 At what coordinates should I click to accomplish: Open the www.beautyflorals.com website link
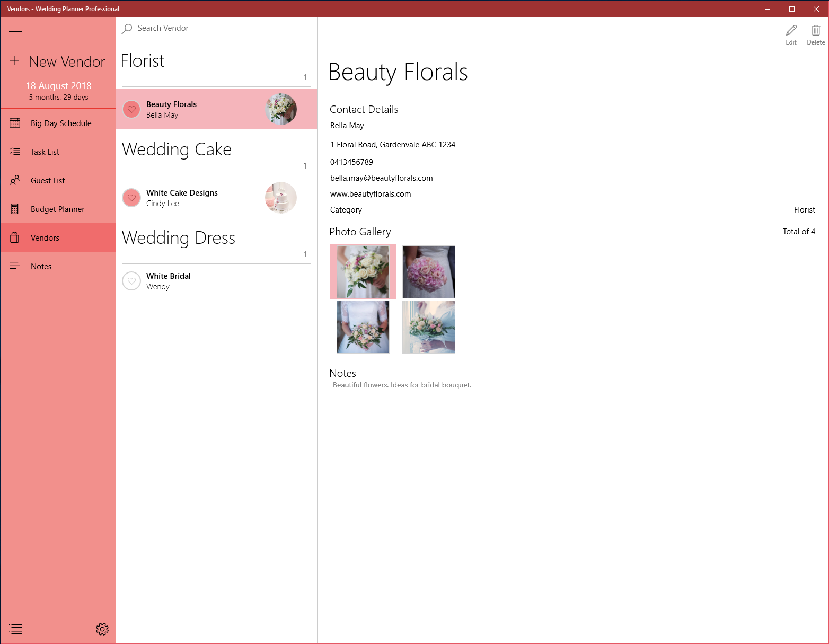371,194
